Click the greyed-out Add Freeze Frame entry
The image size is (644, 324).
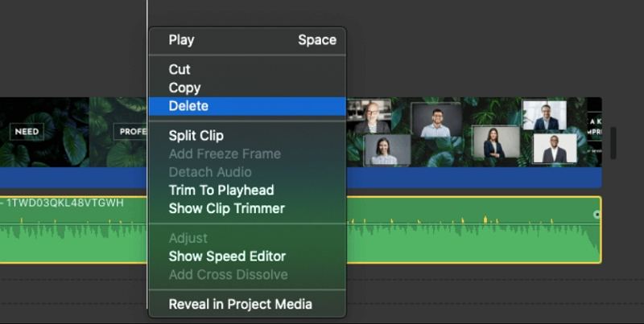(x=247, y=154)
